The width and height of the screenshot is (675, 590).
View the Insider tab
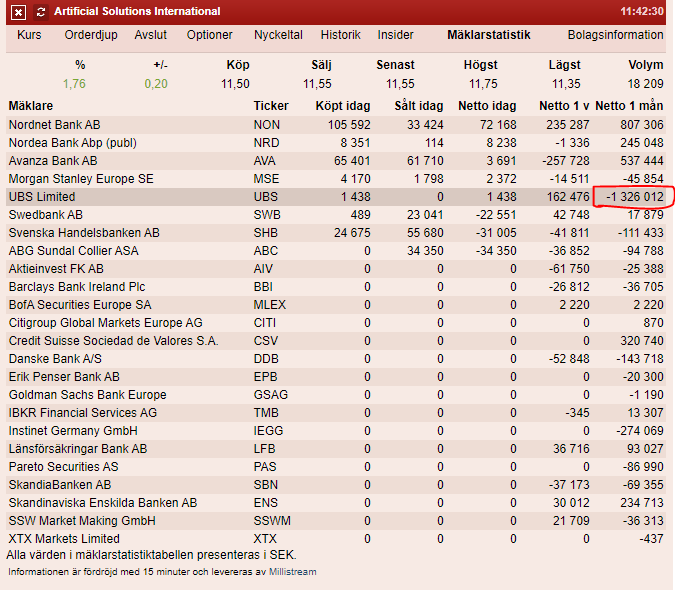pos(395,35)
